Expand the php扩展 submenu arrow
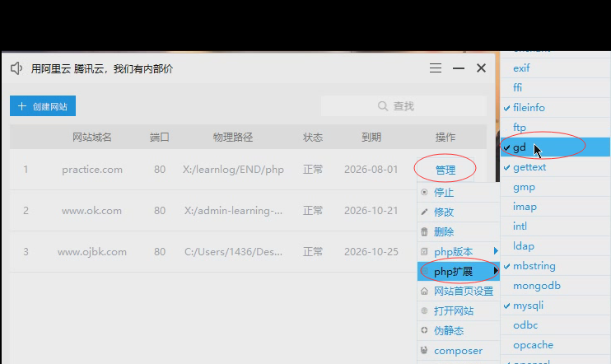 click(496, 270)
